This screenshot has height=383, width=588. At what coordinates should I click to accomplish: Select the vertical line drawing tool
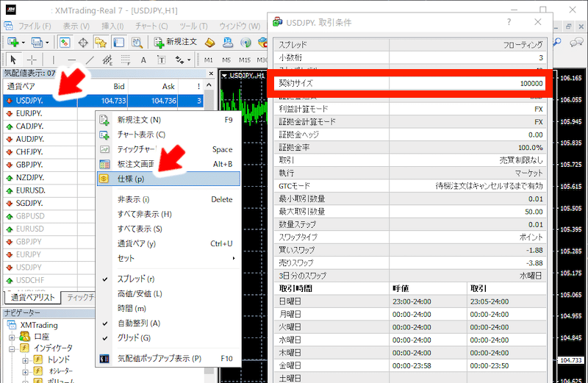click(x=53, y=60)
